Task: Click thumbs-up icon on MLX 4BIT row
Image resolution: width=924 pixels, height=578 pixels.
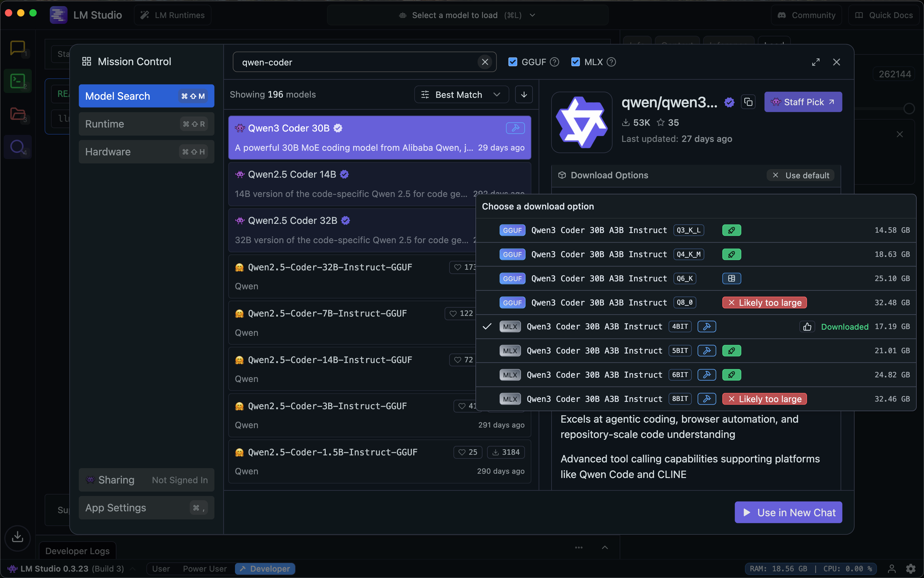Action: 807,327
